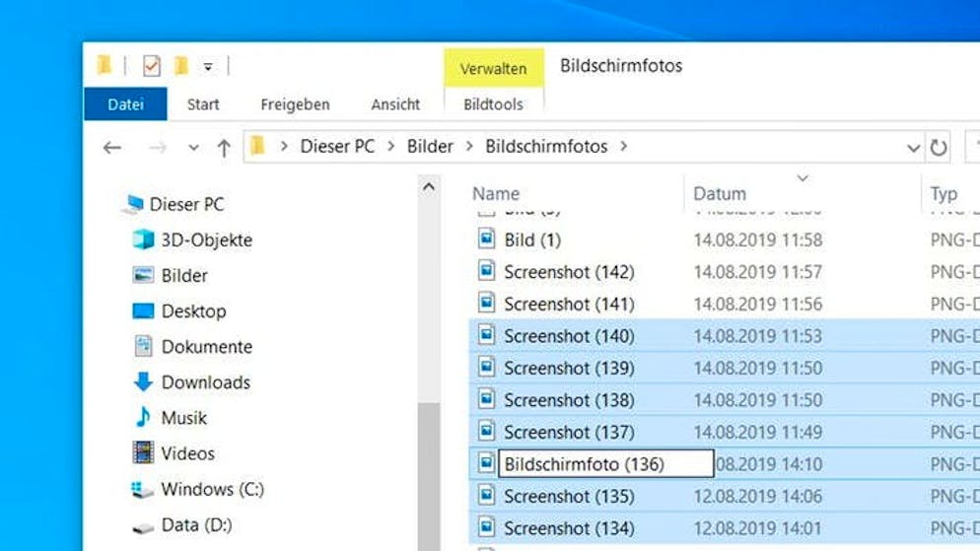Switch to the Freigeben ribbon tab
Image resolution: width=980 pixels, height=551 pixels.
[295, 104]
